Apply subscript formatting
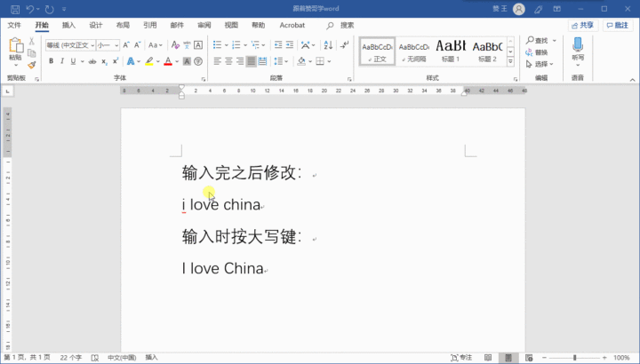 click(x=105, y=61)
